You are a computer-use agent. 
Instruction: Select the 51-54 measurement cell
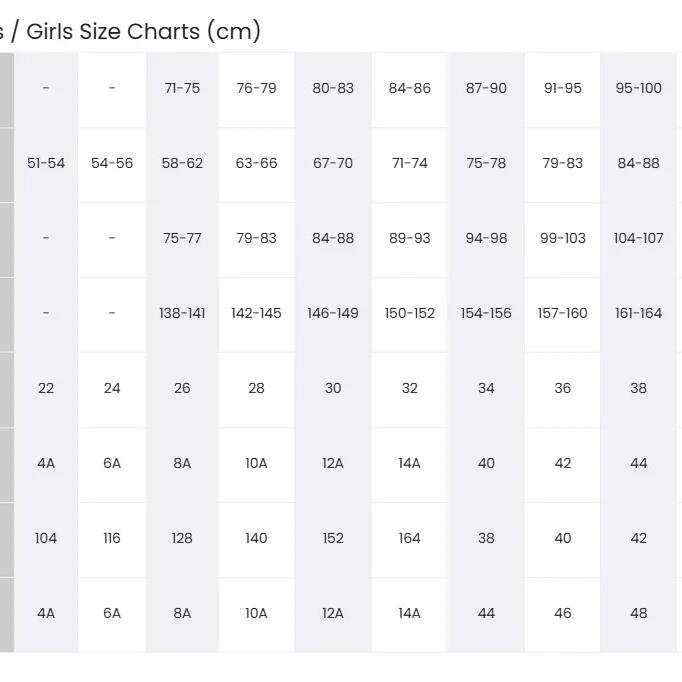[x=46, y=165]
